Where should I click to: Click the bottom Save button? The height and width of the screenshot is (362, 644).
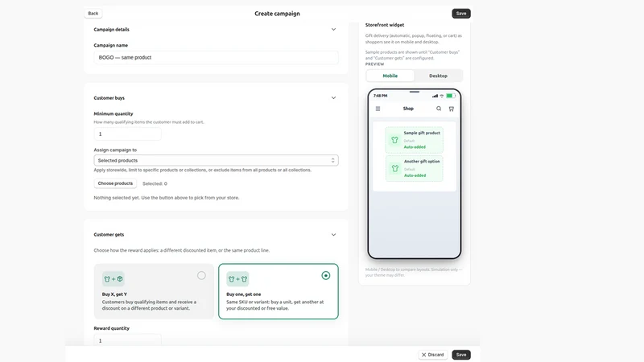461,355
